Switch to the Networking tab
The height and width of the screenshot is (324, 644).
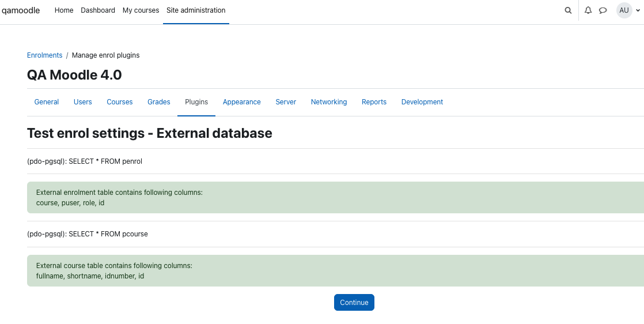329,102
